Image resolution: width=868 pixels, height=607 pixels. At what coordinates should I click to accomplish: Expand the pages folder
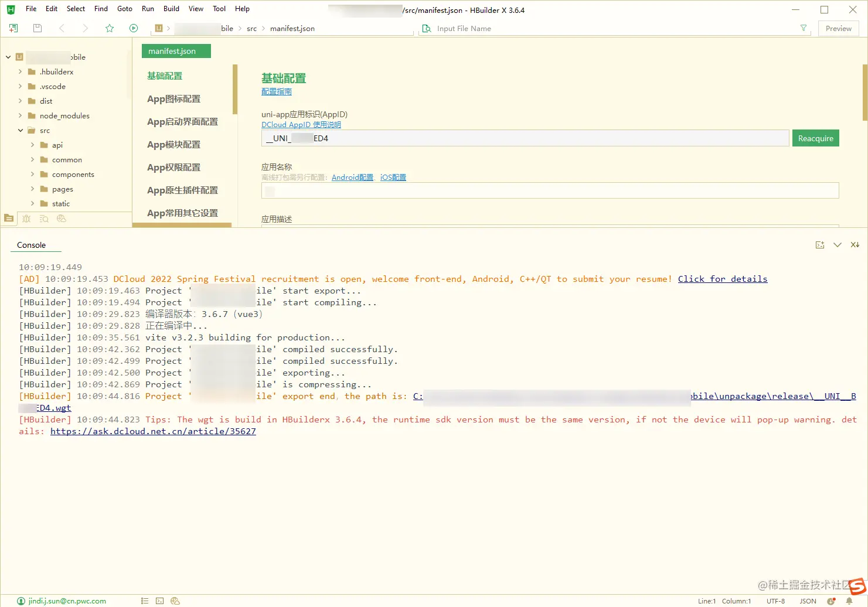pos(32,189)
